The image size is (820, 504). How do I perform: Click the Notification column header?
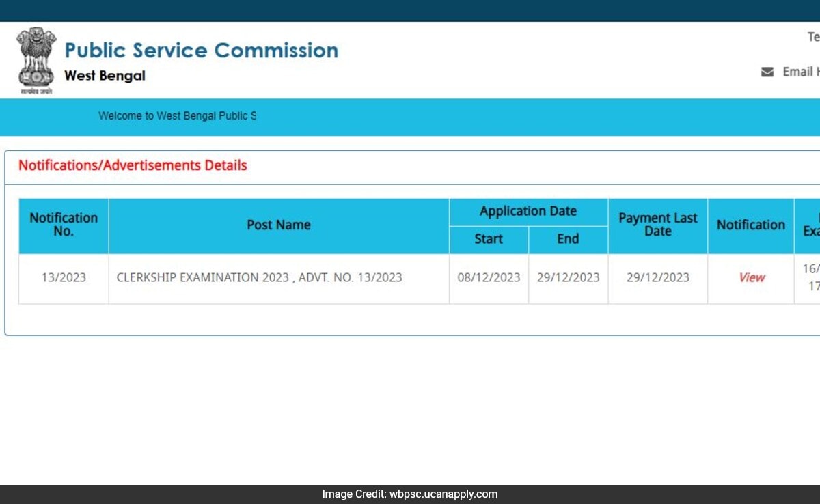point(750,225)
